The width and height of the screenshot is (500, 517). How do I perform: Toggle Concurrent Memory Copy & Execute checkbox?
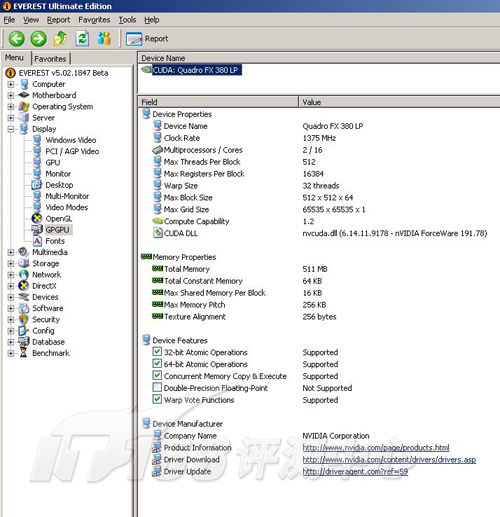[x=157, y=376]
